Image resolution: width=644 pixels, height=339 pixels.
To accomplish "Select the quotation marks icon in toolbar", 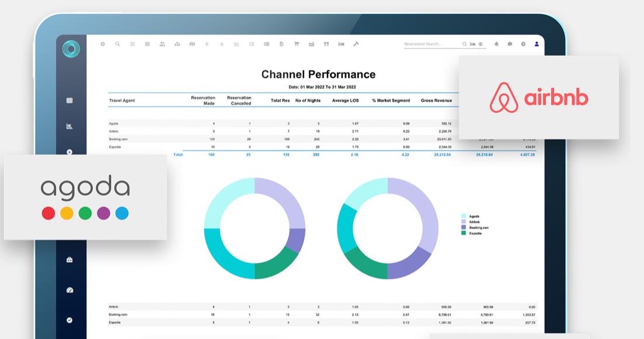I will (326, 44).
